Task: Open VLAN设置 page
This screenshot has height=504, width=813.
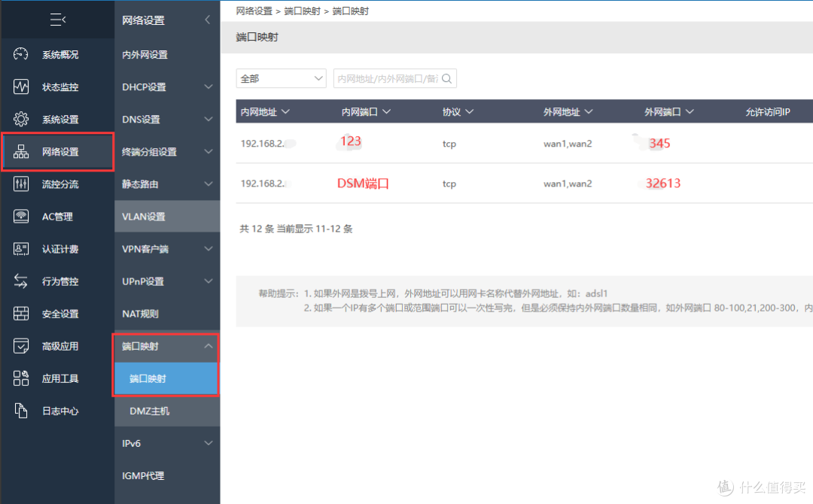Action: pos(144,217)
